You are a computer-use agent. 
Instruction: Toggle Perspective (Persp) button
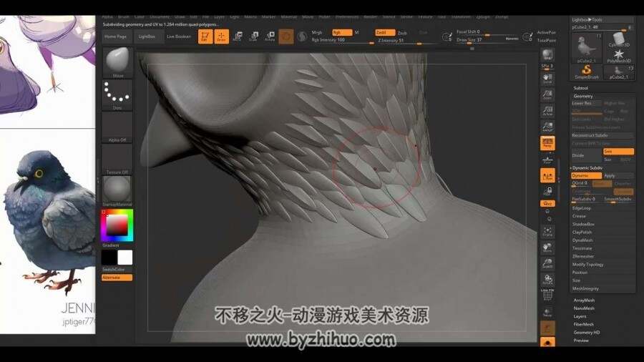[x=547, y=143]
